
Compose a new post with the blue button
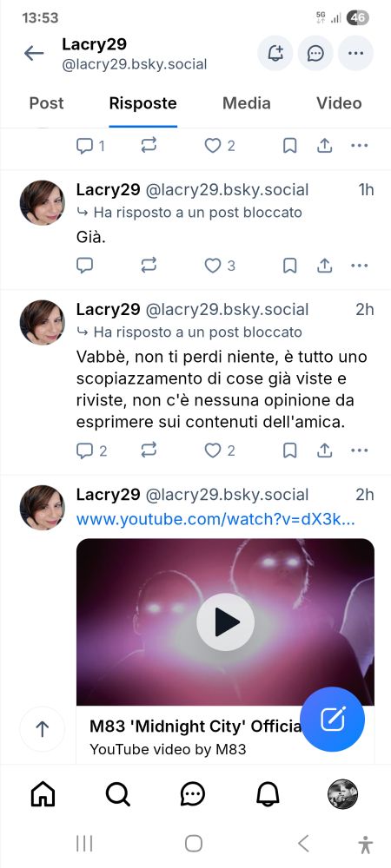[x=332, y=719]
